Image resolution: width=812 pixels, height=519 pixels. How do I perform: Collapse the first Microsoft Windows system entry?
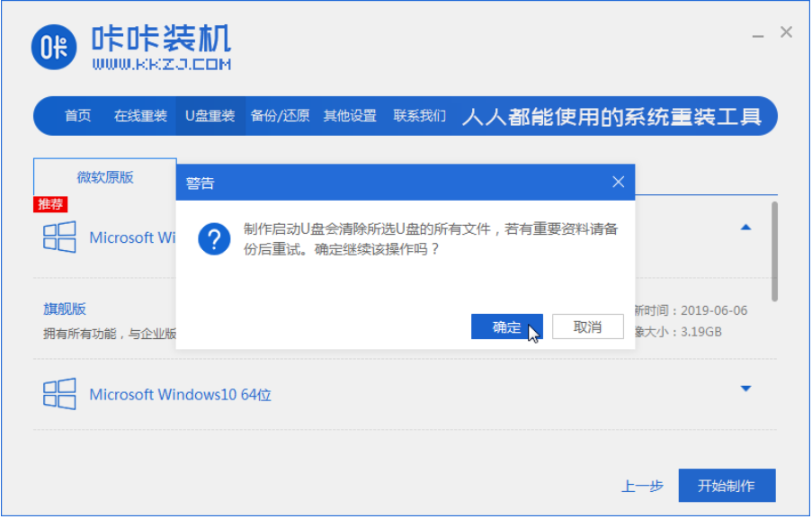pyautogui.click(x=745, y=228)
